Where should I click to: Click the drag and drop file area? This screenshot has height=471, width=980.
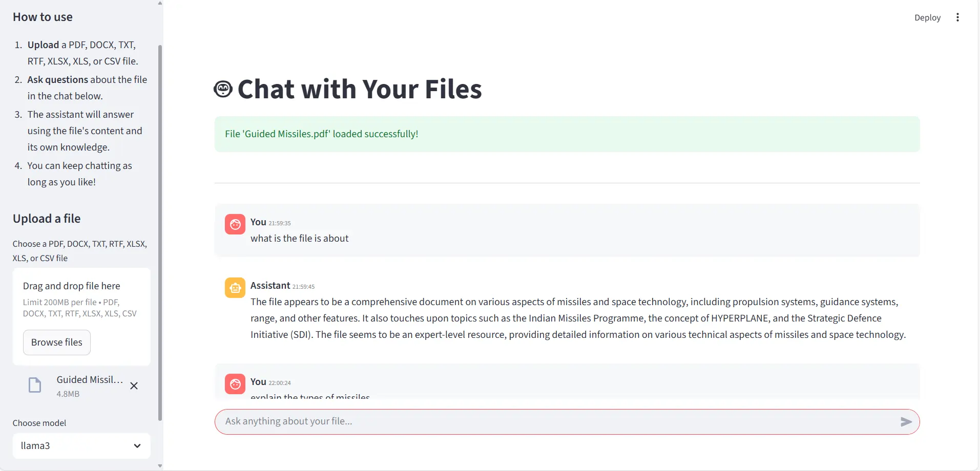point(81,299)
